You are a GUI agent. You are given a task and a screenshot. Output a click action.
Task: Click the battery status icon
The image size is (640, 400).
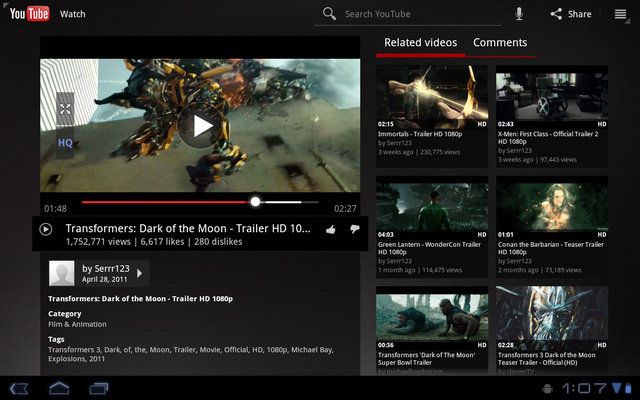tap(627, 388)
